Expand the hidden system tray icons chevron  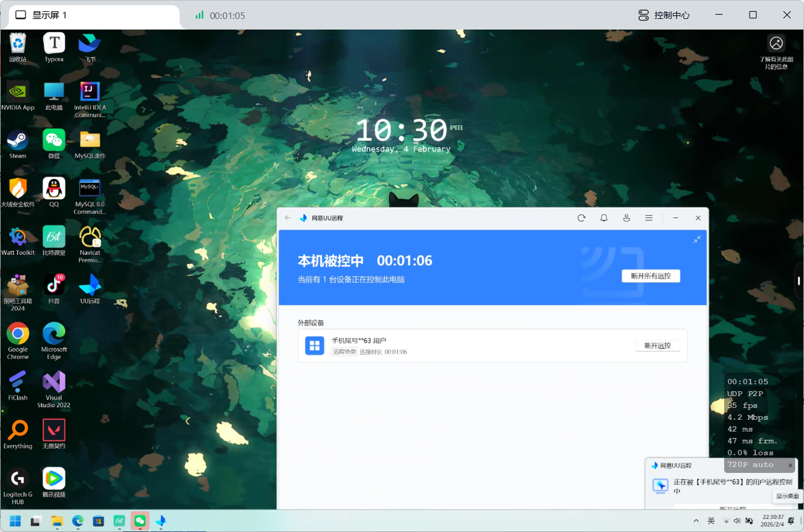[x=696, y=521]
